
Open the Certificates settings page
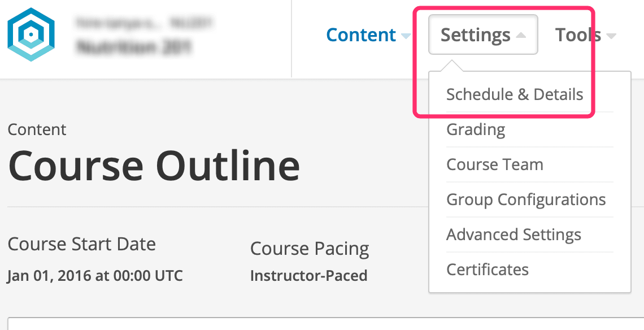pyautogui.click(x=487, y=270)
